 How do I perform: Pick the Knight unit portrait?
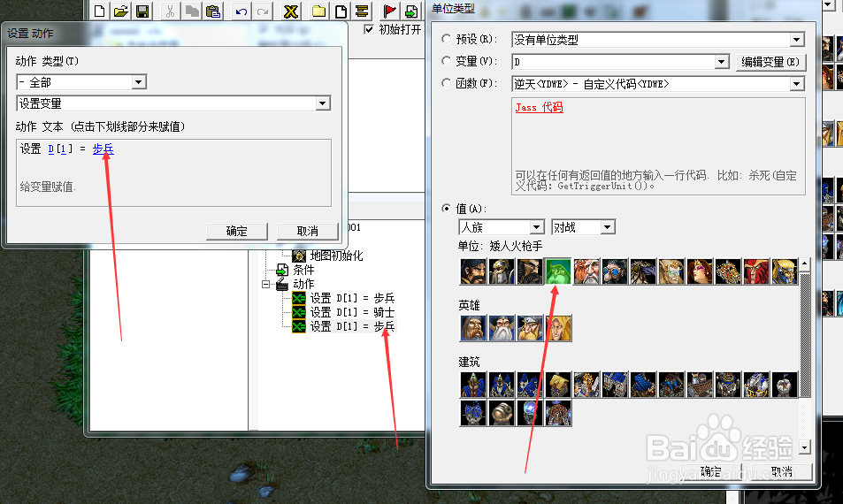point(530,271)
